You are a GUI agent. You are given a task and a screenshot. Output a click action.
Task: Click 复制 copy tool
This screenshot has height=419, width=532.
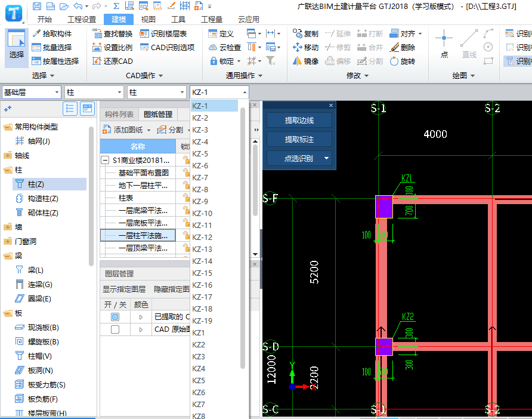point(306,33)
